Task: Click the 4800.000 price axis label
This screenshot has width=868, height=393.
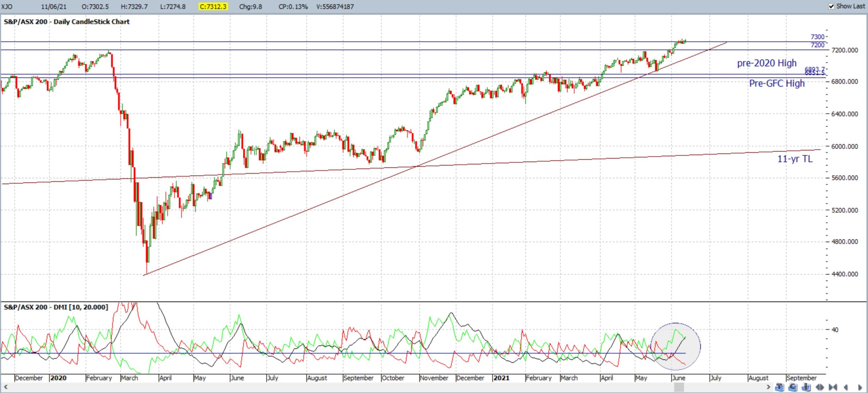Action: (844, 241)
